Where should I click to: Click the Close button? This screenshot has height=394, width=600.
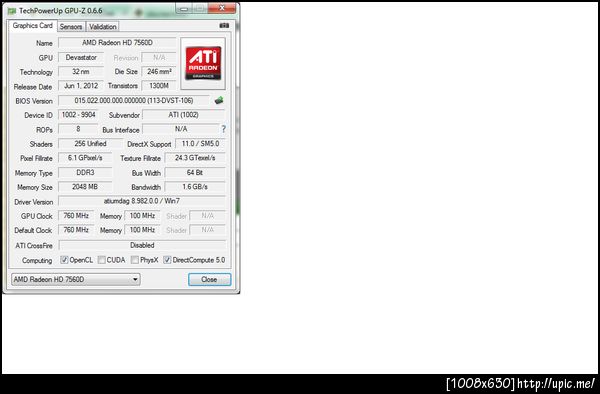(209, 280)
